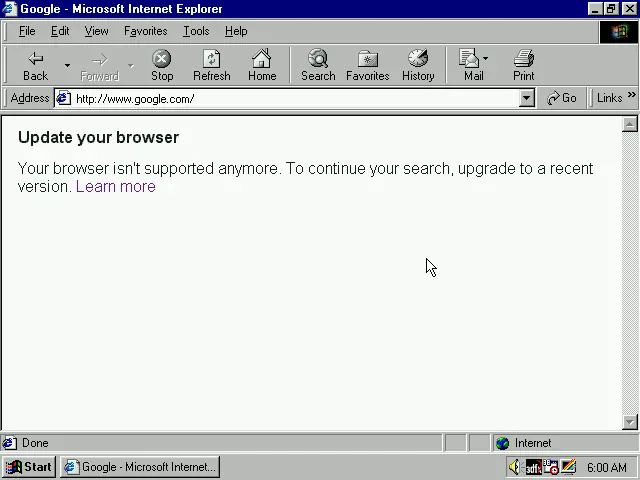Screen dimensions: 640x480
Task: Open the Edit menu
Action: tap(60, 31)
